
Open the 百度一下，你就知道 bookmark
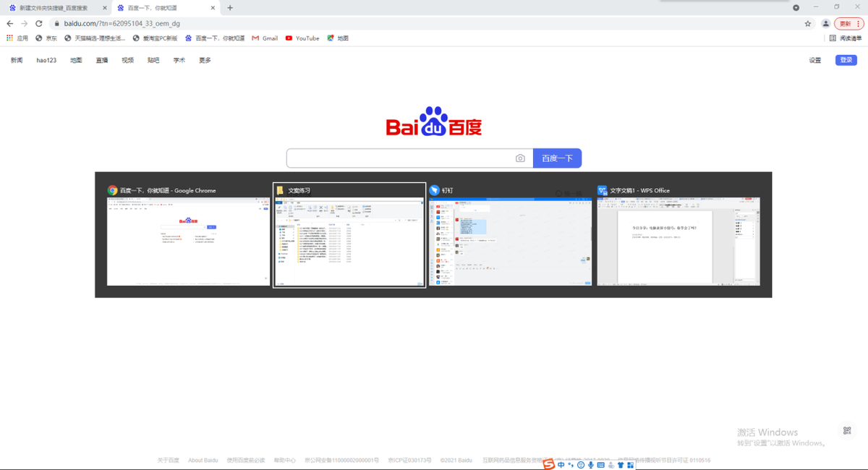(215, 38)
